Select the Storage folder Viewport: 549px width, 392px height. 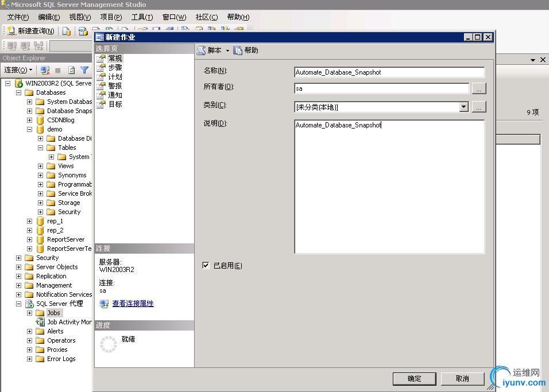click(x=69, y=203)
